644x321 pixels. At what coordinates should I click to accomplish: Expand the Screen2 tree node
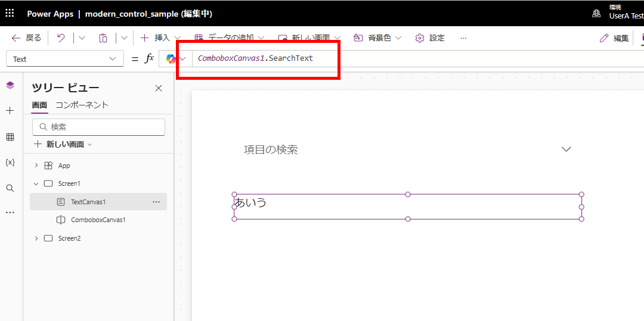pos(36,238)
